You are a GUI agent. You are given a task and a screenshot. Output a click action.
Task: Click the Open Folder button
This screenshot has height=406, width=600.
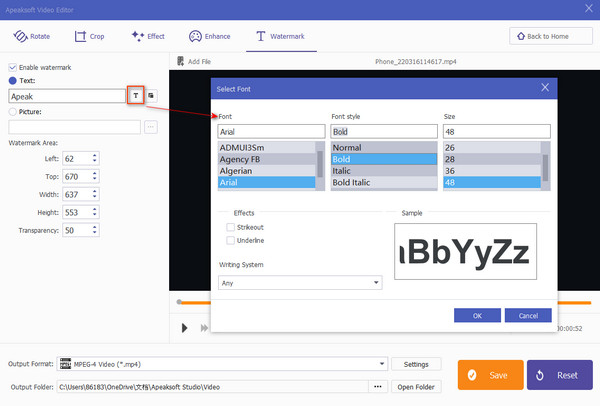point(416,387)
